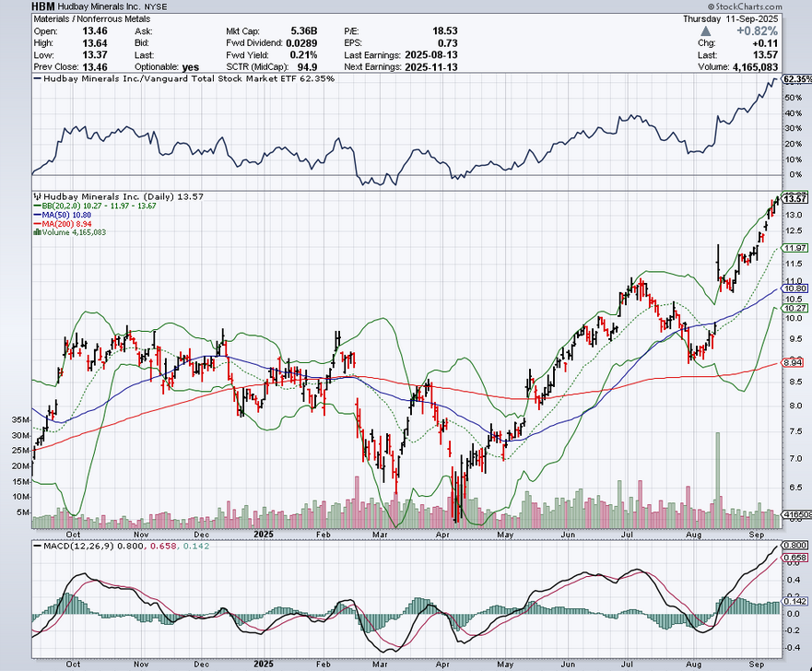Click the Fwd Dividend value 0.0289
The width and height of the screenshot is (812, 671).
coord(302,43)
